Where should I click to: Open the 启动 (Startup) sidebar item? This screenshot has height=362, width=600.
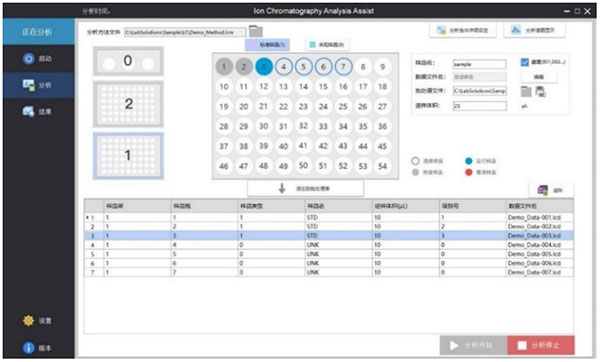[38, 59]
